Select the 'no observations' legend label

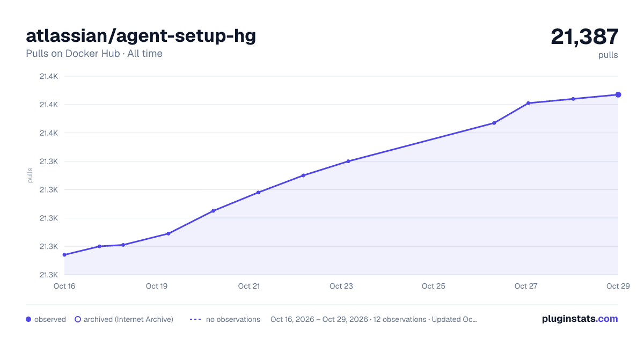point(233,319)
